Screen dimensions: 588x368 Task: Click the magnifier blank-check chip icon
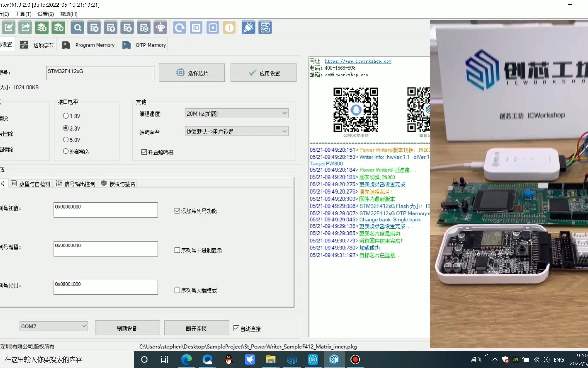click(78, 27)
